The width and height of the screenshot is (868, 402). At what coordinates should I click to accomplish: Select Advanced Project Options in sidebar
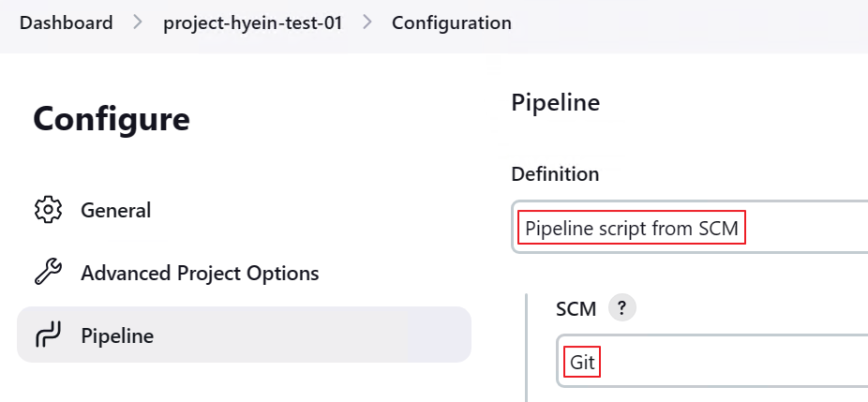click(x=200, y=273)
